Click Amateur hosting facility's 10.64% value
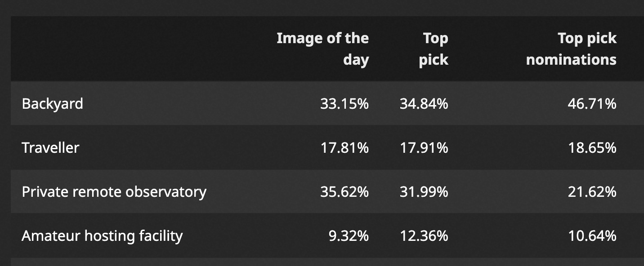This screenshot has height=266, width=644. [x=592, y=236]
